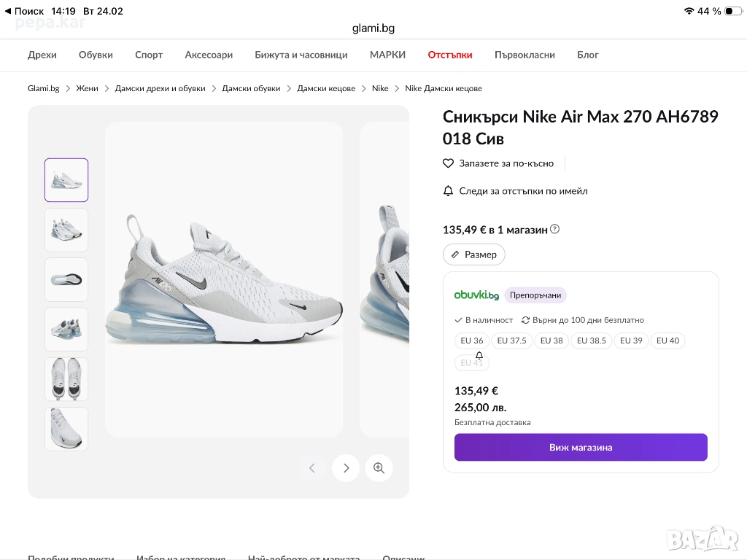This screenshot has width=747, height=560.
Task: Open the Обувки menu
Action: 96,55
